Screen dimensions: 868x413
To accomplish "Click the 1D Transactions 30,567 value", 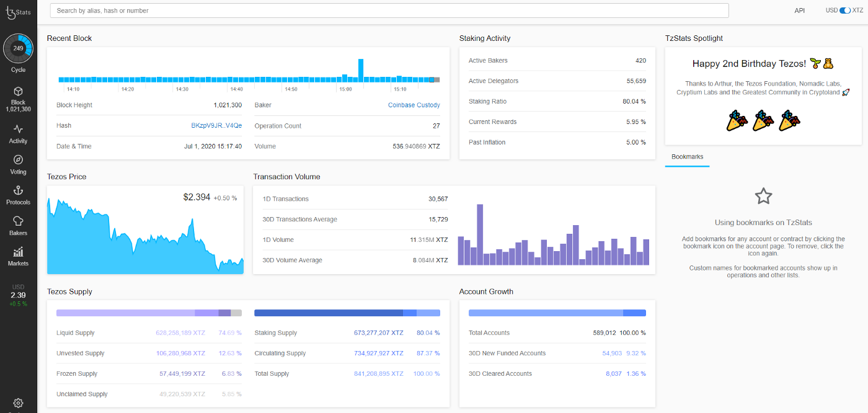I will (x=438, y=199).
